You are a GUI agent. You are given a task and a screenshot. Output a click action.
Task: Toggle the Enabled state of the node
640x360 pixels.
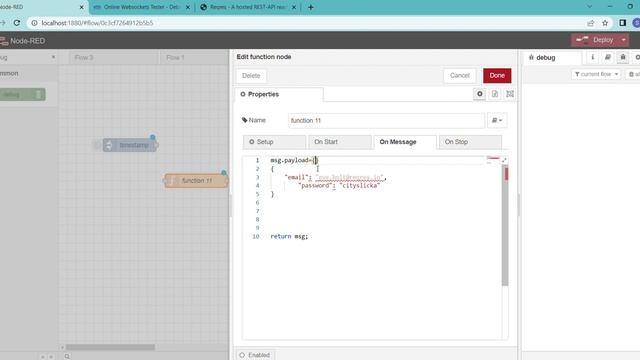pos(255,355)
